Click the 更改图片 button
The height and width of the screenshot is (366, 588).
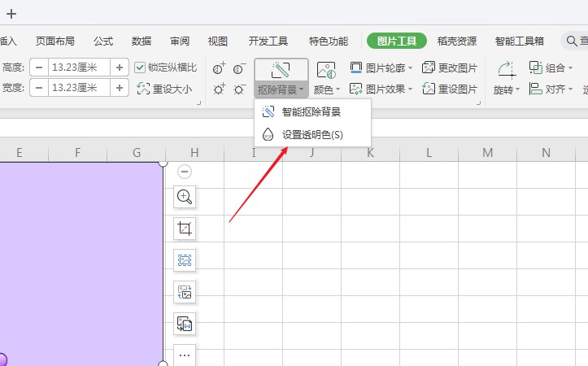pyautogui.click(x=450, y=68)
